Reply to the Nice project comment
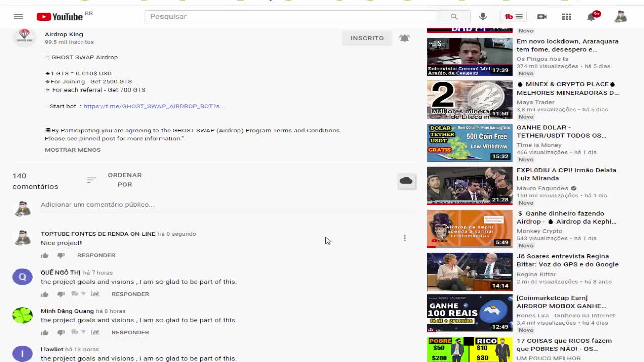644x362 pixels. tap(96, 255)
